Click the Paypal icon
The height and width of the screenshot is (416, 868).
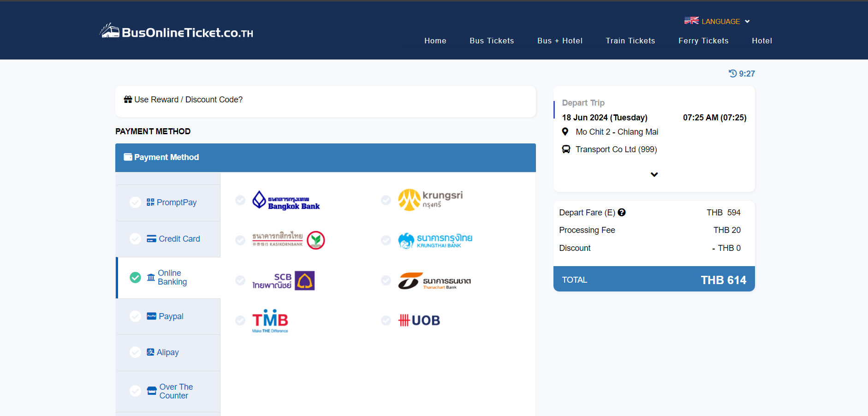tap(151, 316)
